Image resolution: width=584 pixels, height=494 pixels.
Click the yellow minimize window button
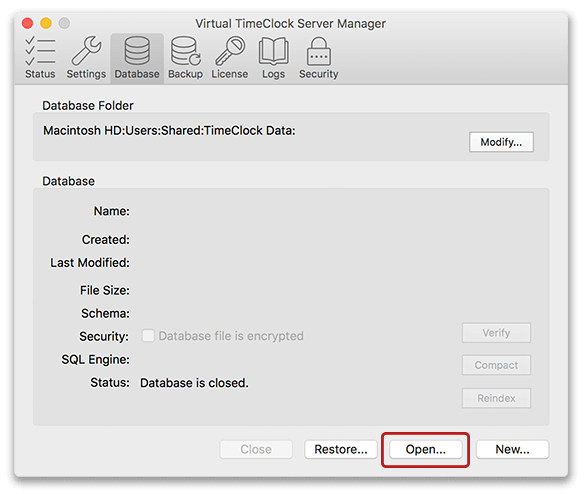pos(46,23)
